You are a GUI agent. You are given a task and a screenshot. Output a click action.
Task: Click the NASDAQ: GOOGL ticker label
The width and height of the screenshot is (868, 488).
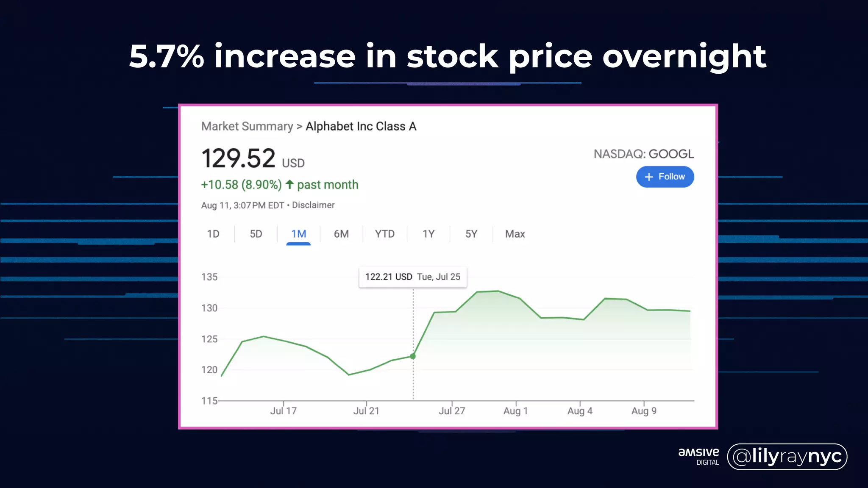click(643, 154)
